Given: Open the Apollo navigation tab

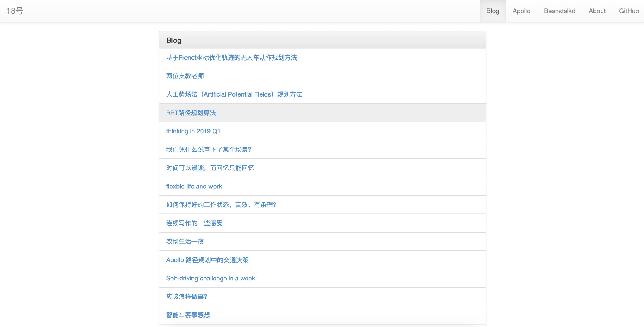Looking at the screenshot, I should 521,11.
